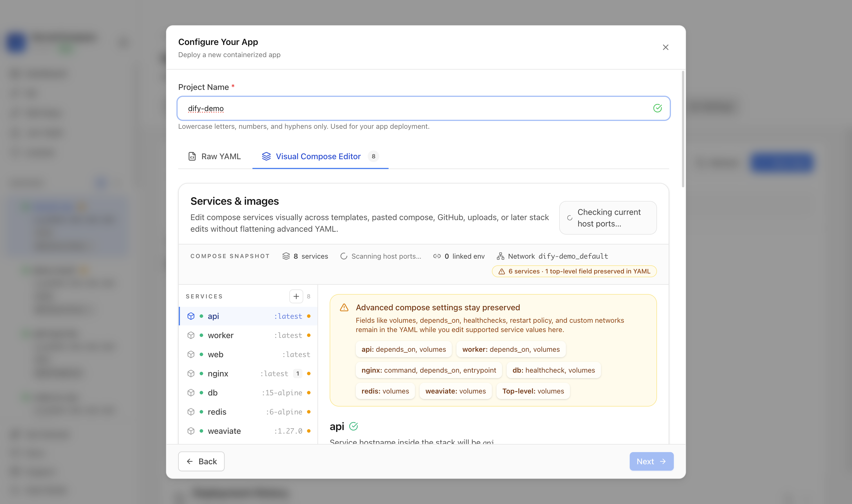Viewport: 852px width, 504px height.
Task: Click the tab badge showing 8
Action: [x=373, y=156]
